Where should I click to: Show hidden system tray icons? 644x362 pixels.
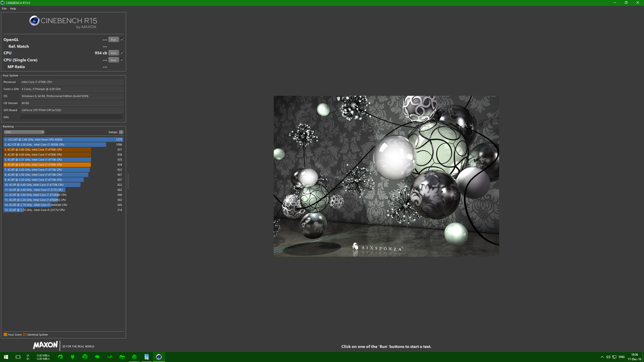(602, 357)
